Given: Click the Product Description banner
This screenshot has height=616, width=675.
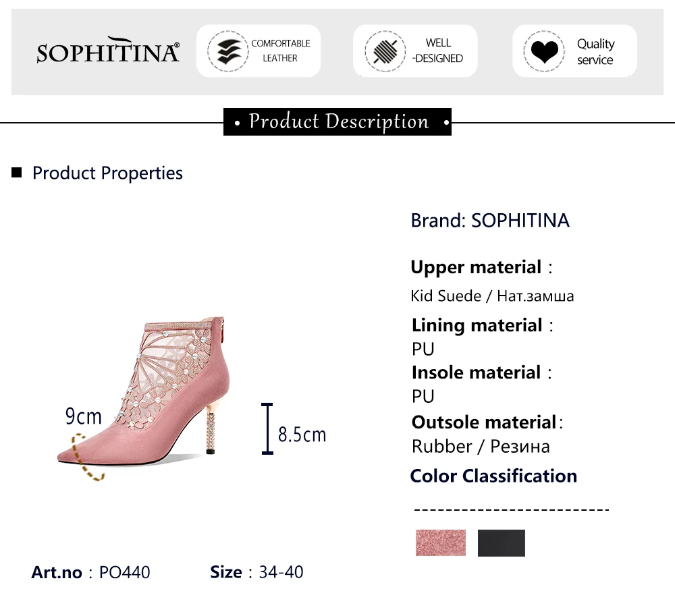Looking at the screenshot, I should click(x=337, y=122).
